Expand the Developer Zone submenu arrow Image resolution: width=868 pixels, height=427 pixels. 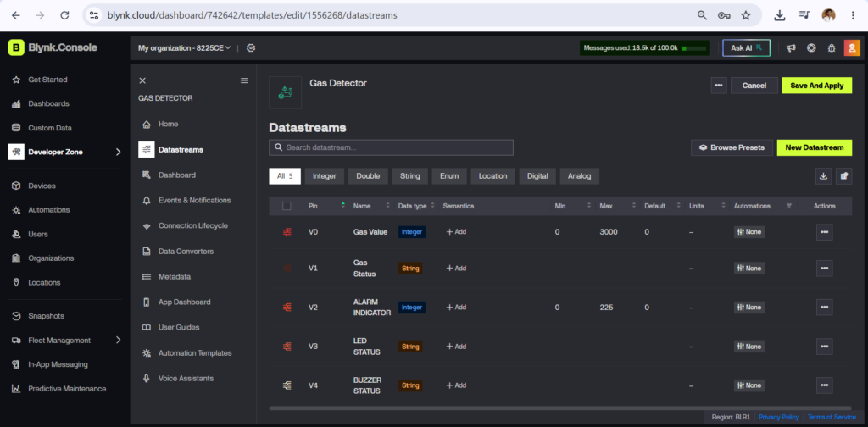(118, 152)
